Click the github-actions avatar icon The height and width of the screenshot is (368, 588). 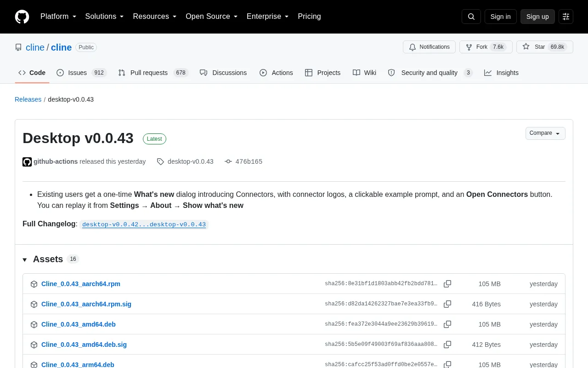(x=27, y=162)
